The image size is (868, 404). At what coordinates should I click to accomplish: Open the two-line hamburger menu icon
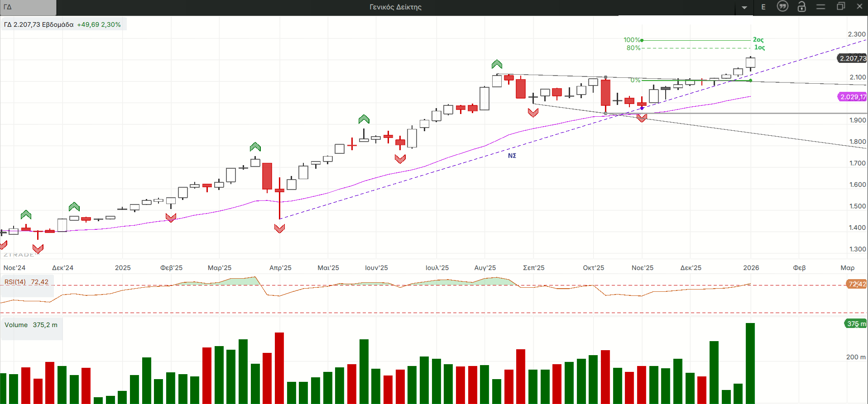click(x=820, y=6)
